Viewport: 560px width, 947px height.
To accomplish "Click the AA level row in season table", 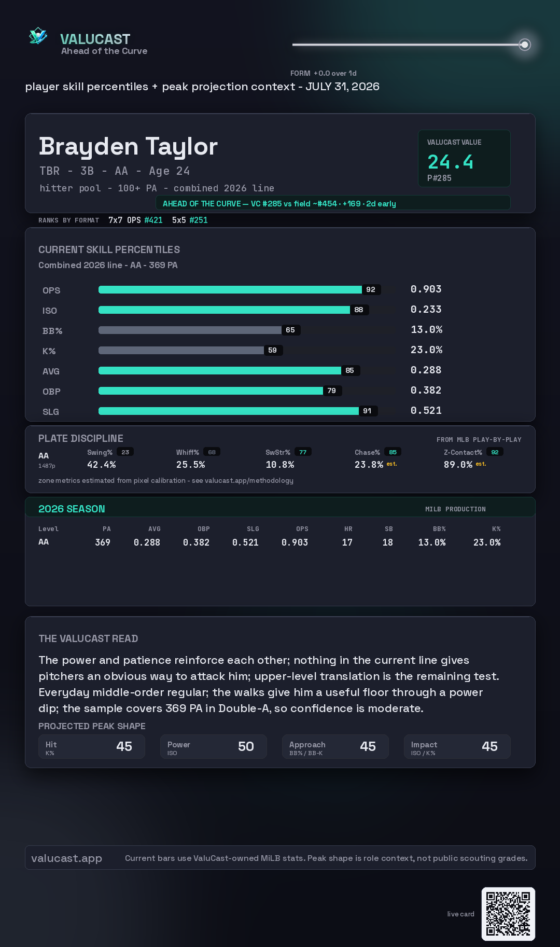I will point(270,542).
